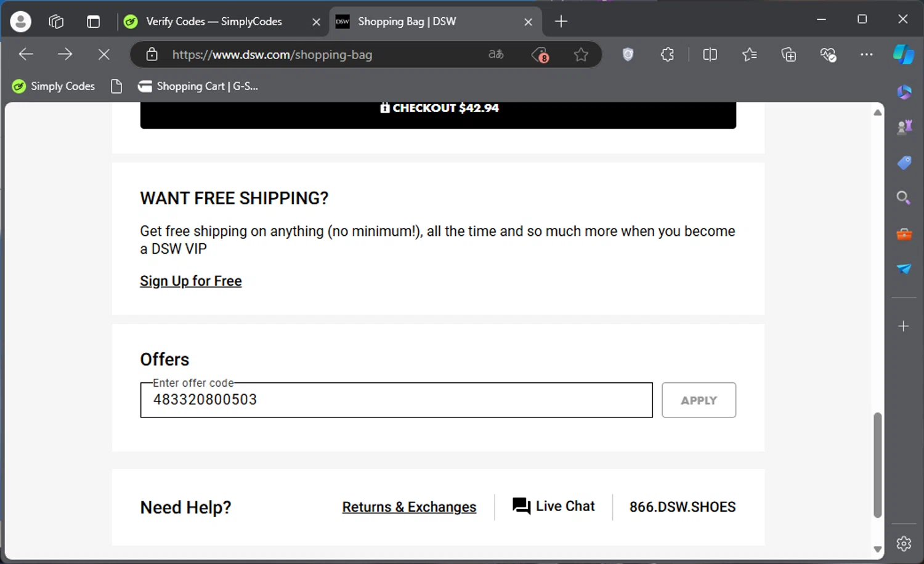The width and height of the screenshot is (924, 564).
Task: Open Browser essentials heart icon
Action: pyautogui.click(x=828, y=55)
